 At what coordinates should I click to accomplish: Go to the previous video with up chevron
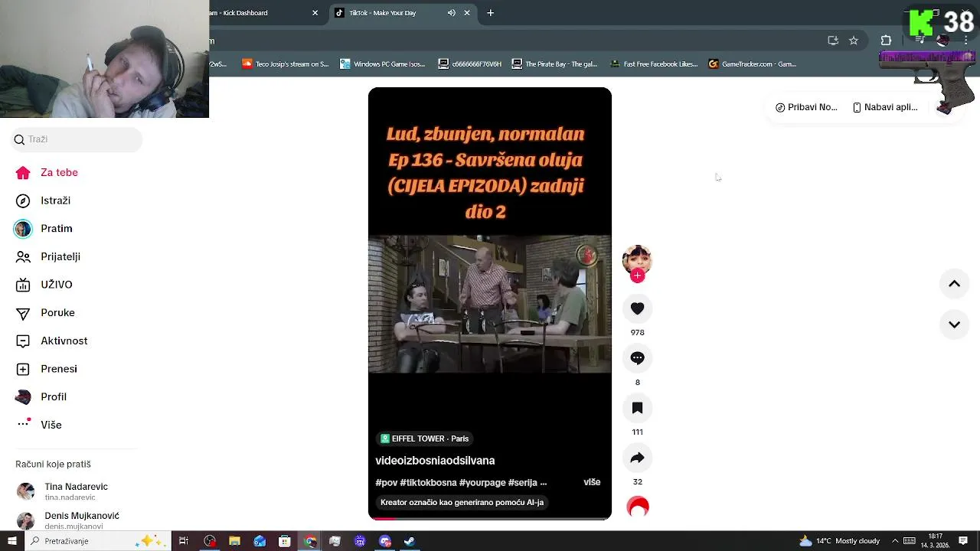pos(954,284)
